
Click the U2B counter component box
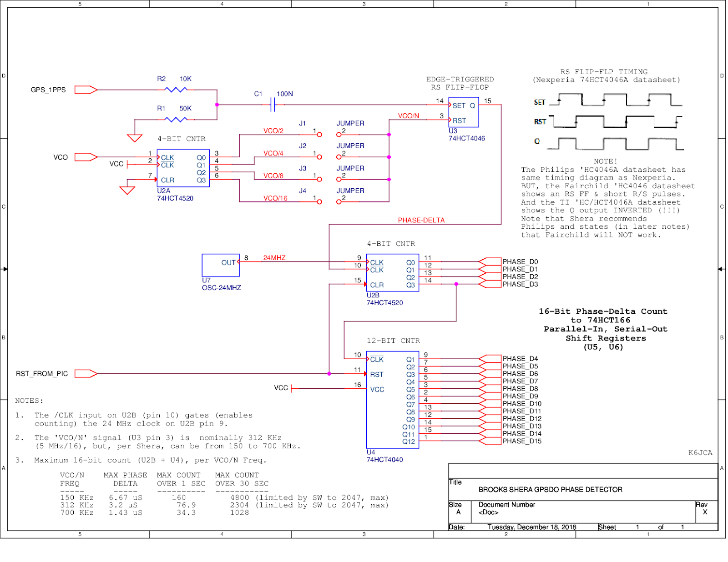click(393, 273)
